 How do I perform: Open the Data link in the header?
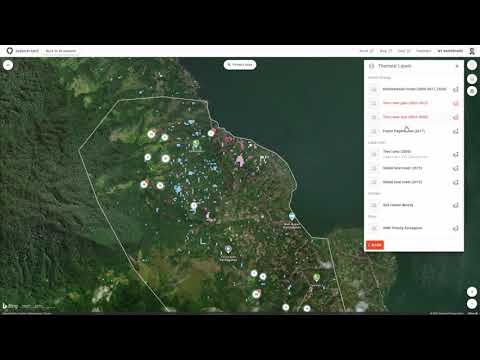click(x=404, y=51)
